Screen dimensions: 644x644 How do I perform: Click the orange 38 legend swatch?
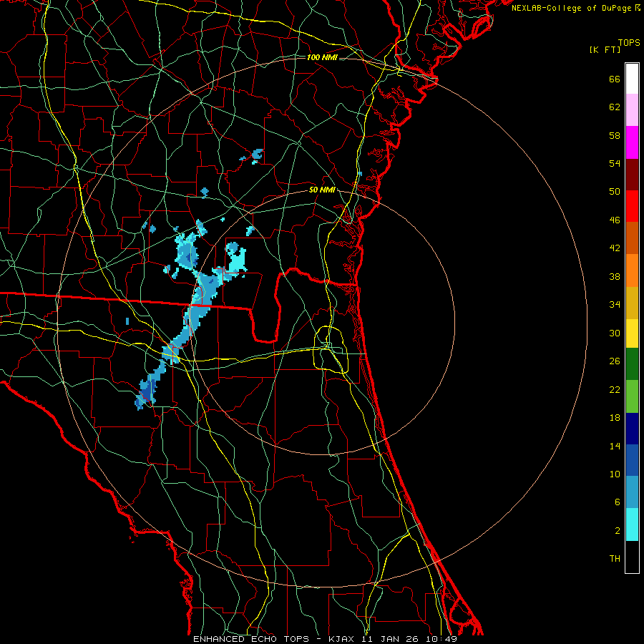pyautogui.click(x=632, y=270)
